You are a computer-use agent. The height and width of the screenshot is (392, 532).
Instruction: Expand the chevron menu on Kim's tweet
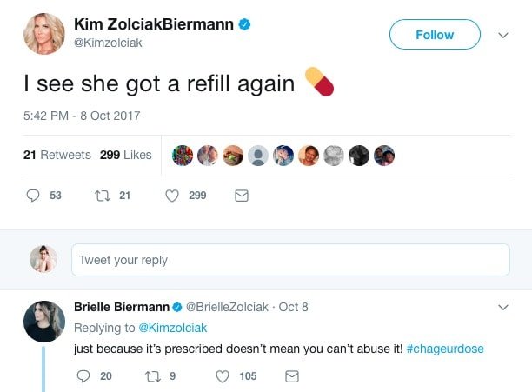[x=502, y=36]
